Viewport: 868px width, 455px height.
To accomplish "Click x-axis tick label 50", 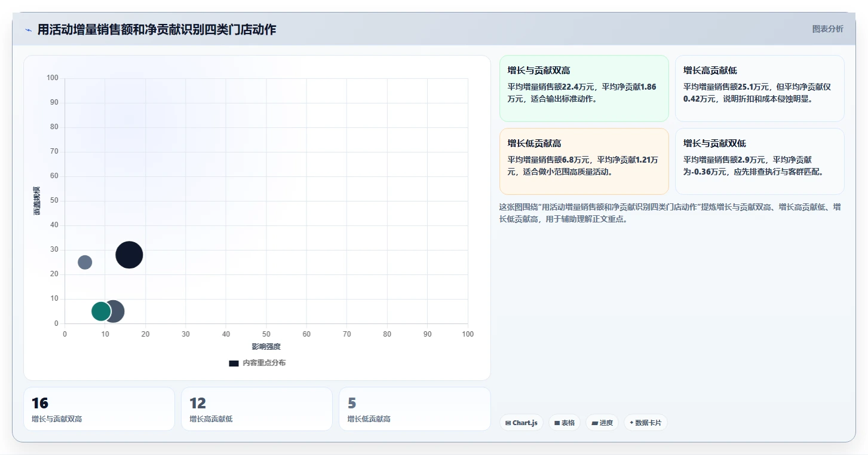I will (266, 334).
